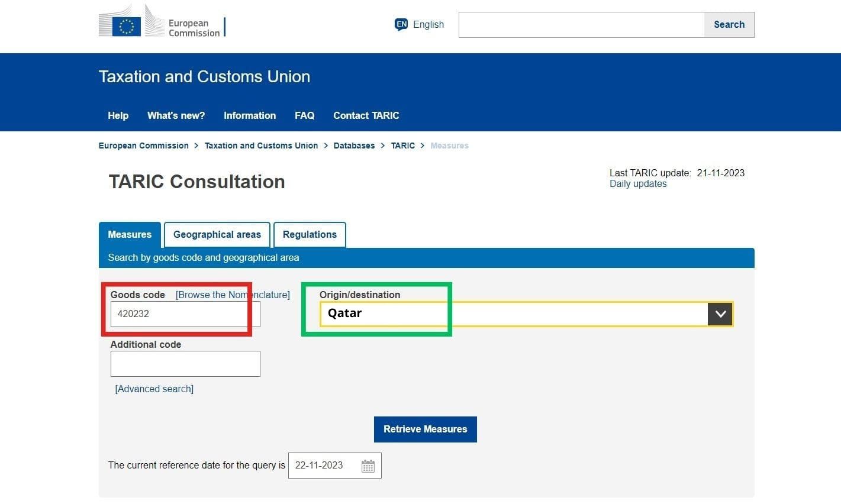Click the Retrieve Measures button
The height and width of the screenshot is (504, 841).
pos(425,429)
